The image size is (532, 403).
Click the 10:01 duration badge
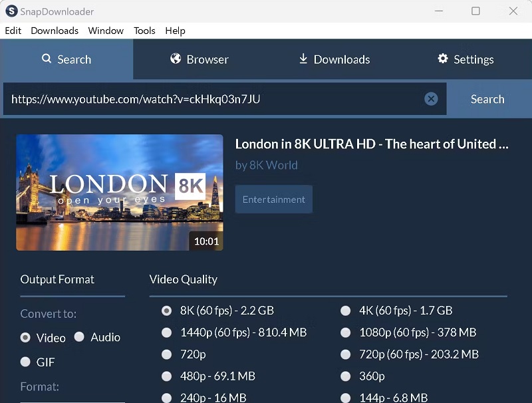206,241
